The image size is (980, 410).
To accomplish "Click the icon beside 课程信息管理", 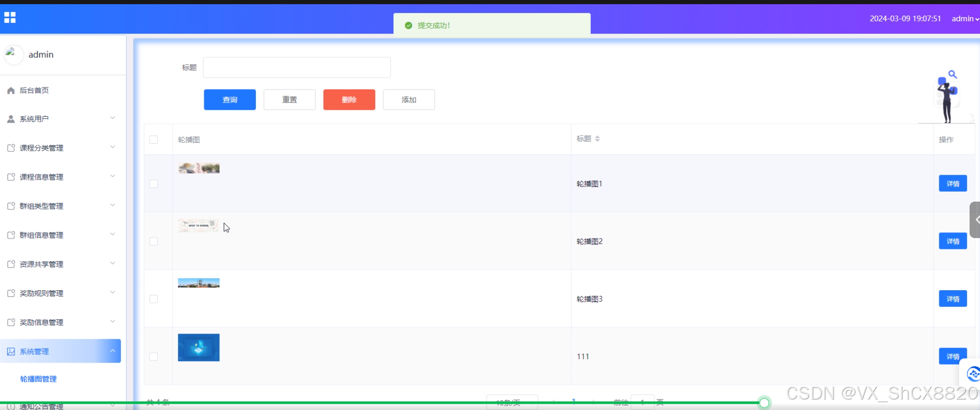I will tap(10, 177).
